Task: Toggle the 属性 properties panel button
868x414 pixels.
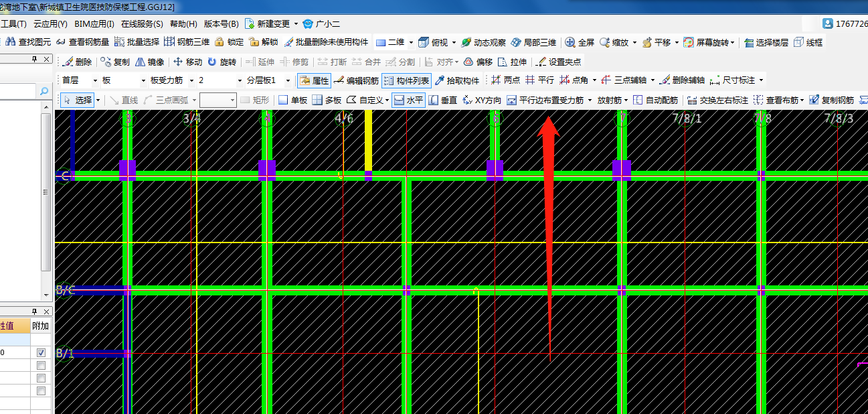Action: click(314, 80)
